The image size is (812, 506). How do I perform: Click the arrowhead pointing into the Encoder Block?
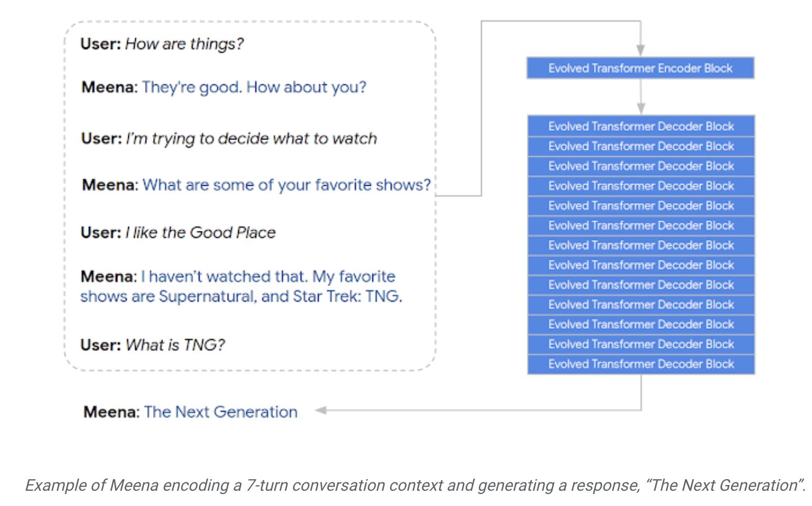coord(641,50)
